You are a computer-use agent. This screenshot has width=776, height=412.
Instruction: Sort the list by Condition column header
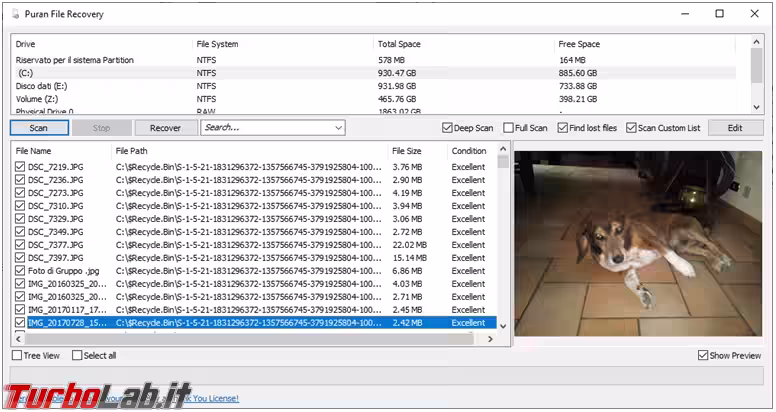coord(469,151)
